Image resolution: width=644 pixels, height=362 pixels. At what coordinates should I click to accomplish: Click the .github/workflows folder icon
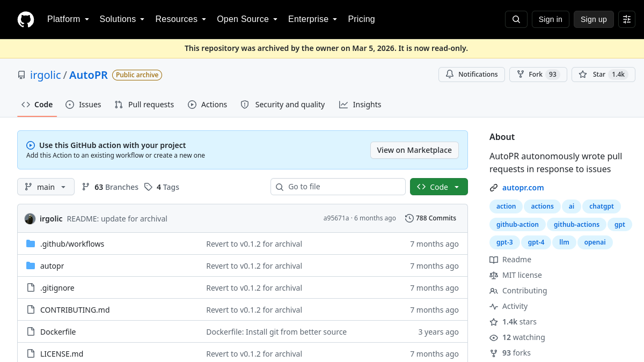[31, 244]
